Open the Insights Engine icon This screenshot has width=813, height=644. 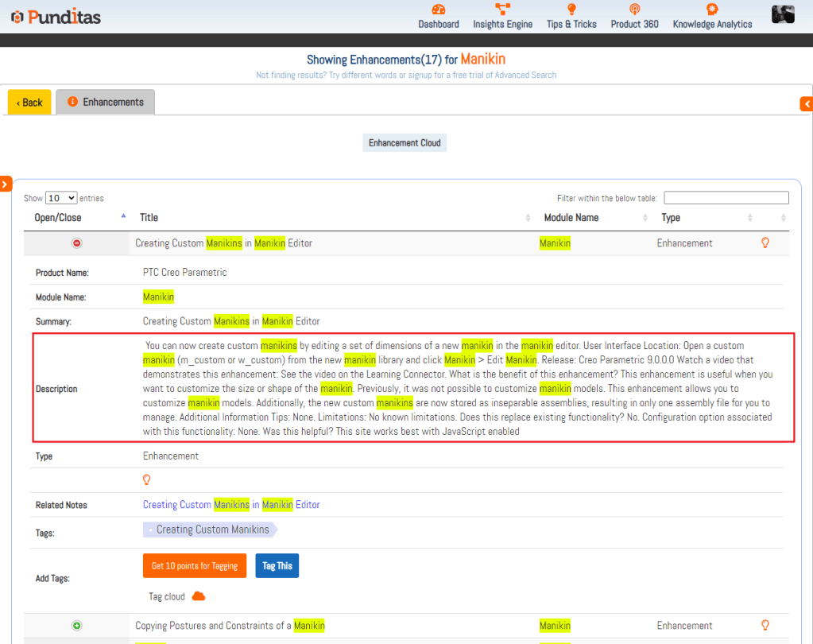pyautogui.click(x=502, y=10)
